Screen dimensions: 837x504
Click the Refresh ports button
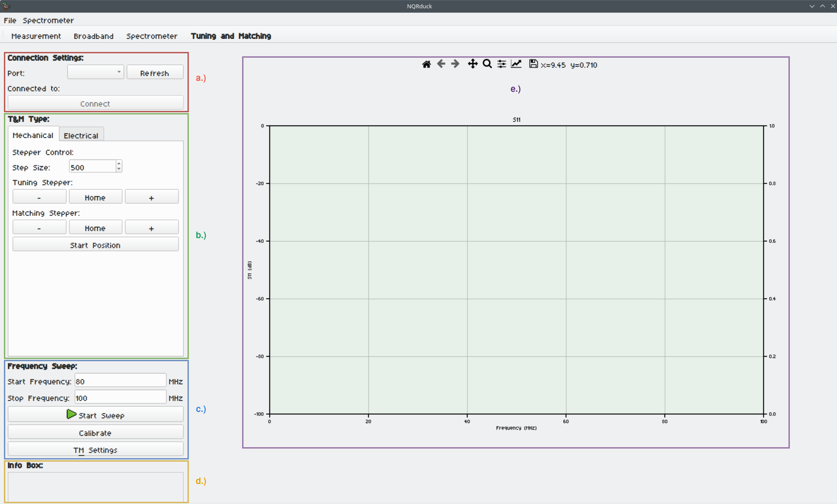155,73
